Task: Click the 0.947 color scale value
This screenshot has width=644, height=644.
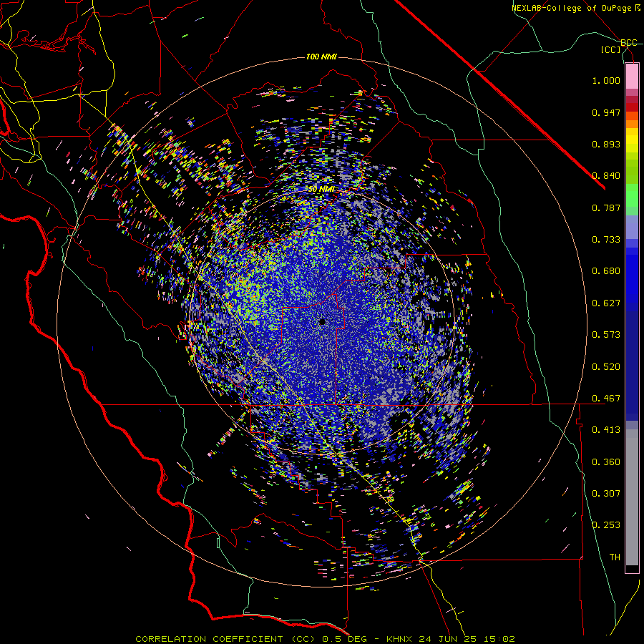Action: pyautogui.click(x=606, y=112)
